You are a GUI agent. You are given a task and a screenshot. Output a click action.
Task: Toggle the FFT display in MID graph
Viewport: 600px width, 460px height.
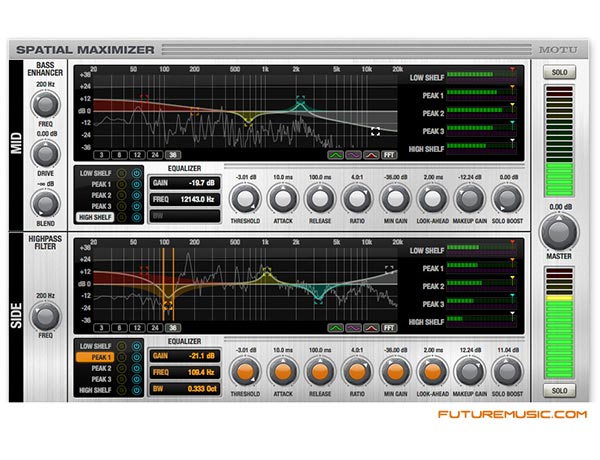pyautogui.click(x=389, y=155)
